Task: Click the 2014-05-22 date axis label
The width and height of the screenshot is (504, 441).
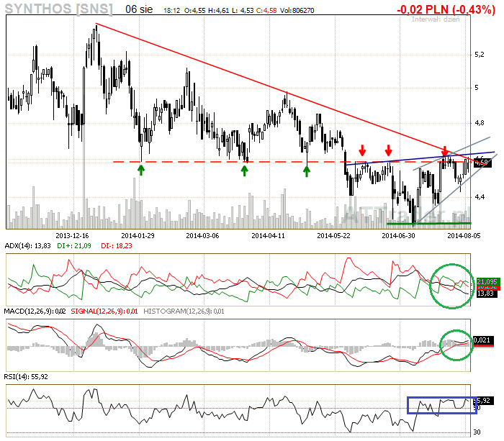Action: pos(333,236)
